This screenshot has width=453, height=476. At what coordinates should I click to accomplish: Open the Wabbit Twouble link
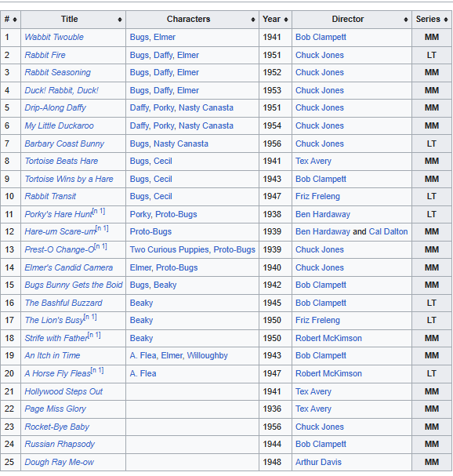click(x=54, y=37)
